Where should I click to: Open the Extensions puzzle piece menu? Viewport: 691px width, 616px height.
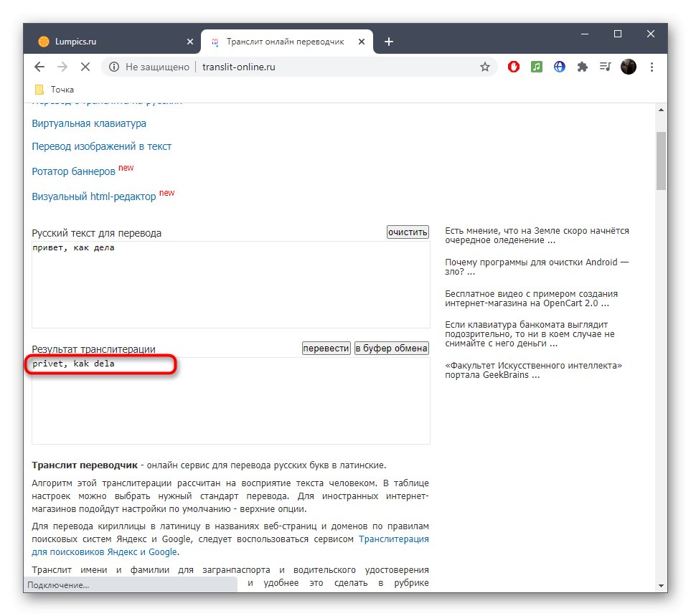pos(582,66)
